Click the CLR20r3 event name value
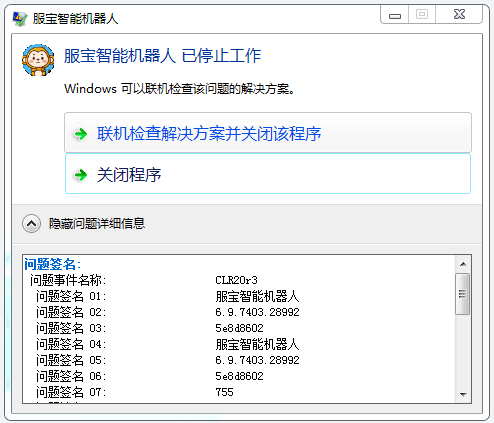 (236, 280)
